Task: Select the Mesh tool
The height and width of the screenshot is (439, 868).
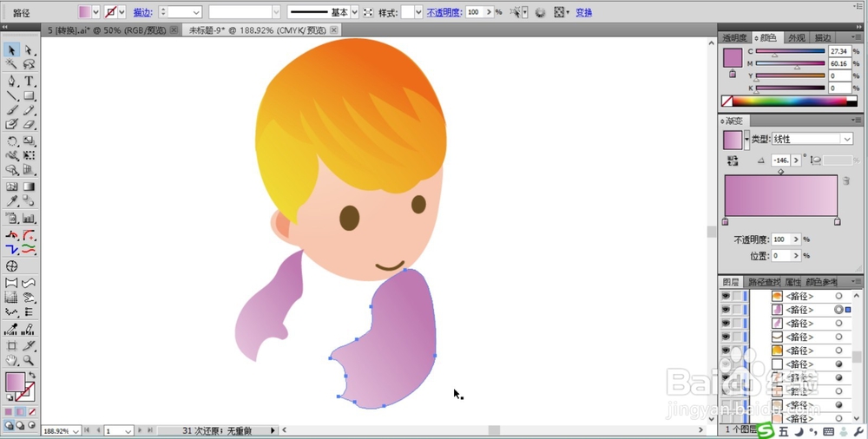Action: (x=11, y=187)
